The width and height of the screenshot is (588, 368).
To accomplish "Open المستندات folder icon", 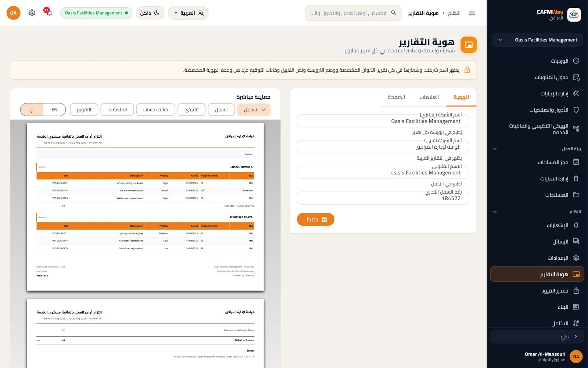I will [576, 195].
